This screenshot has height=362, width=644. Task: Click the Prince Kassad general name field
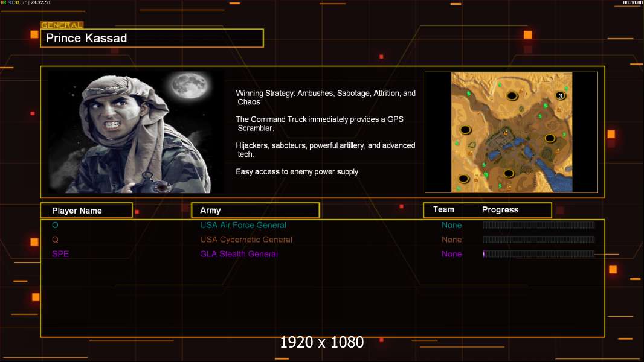click(x=152, y=38)
